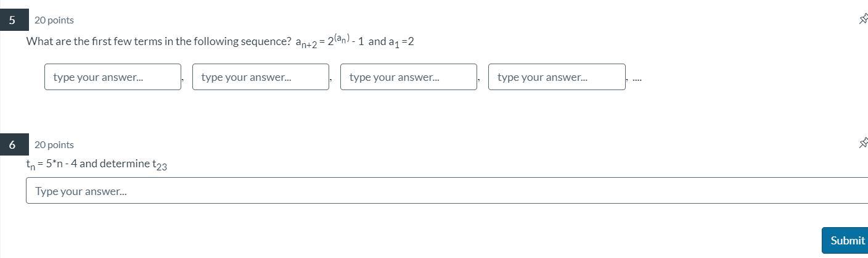Pin question 6 with the pushpin icon

[x=863, y=143]
